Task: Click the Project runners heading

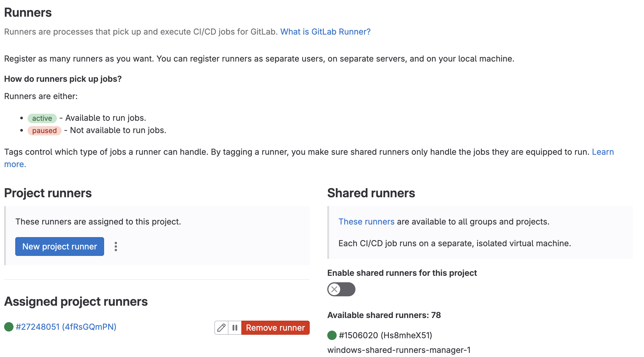Action: [48, 193]
